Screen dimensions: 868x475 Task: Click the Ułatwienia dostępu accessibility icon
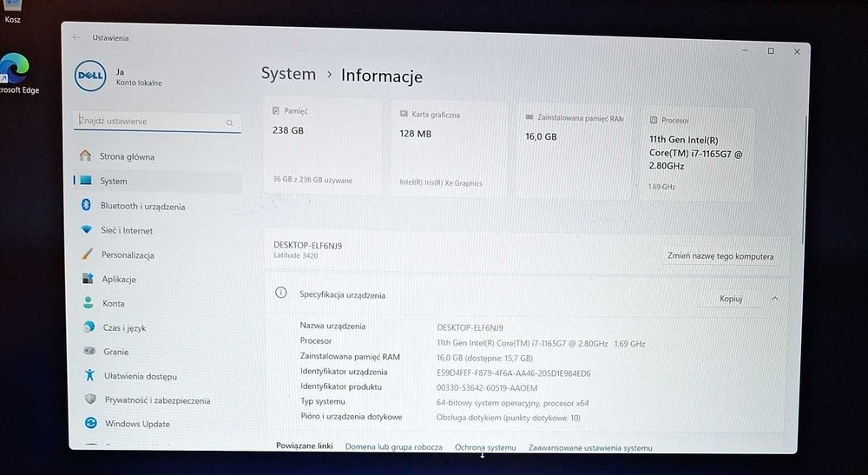coord(89,375)
